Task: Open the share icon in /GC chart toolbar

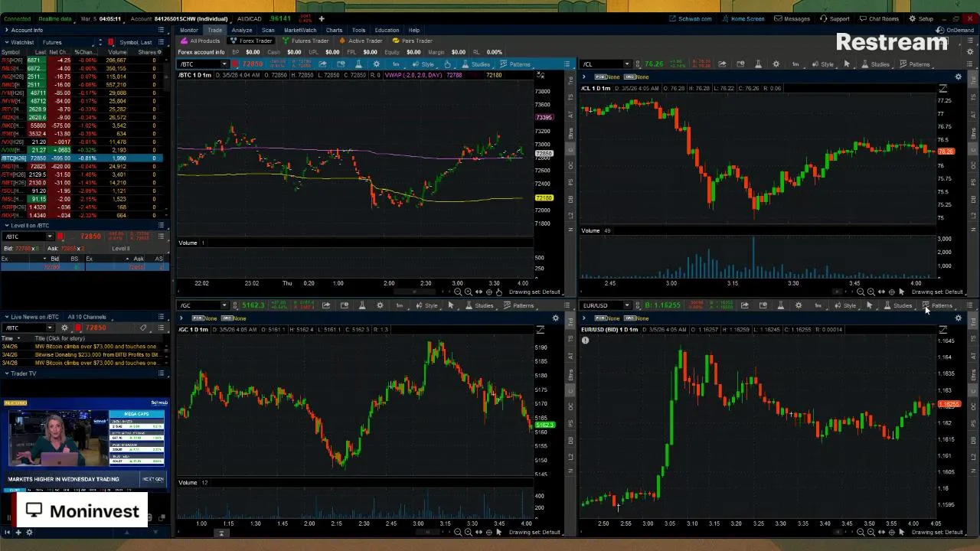Action: click(326, 305)
